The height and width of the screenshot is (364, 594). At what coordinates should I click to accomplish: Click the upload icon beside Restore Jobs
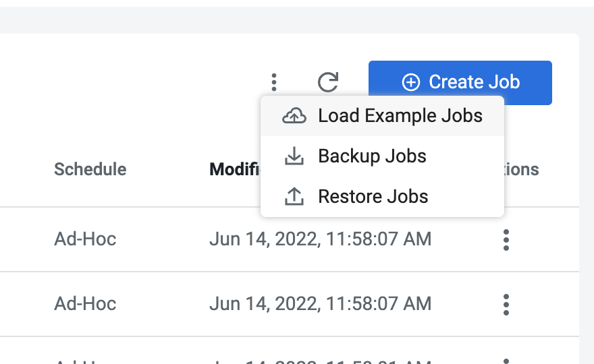point(294,197)
